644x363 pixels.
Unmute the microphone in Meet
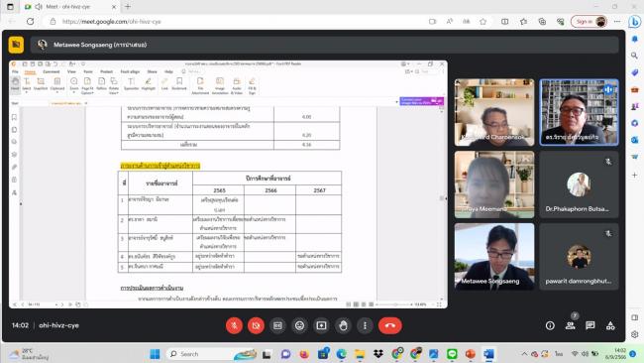point(234,325)
